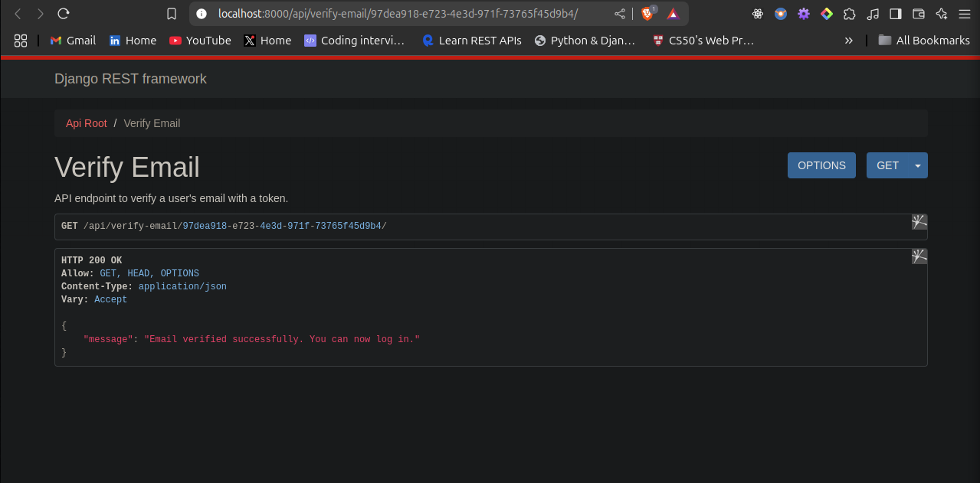Open the Extensions puzzle-piece menu
This screenshot has height=483, width=980.
[x=850, y=14]
